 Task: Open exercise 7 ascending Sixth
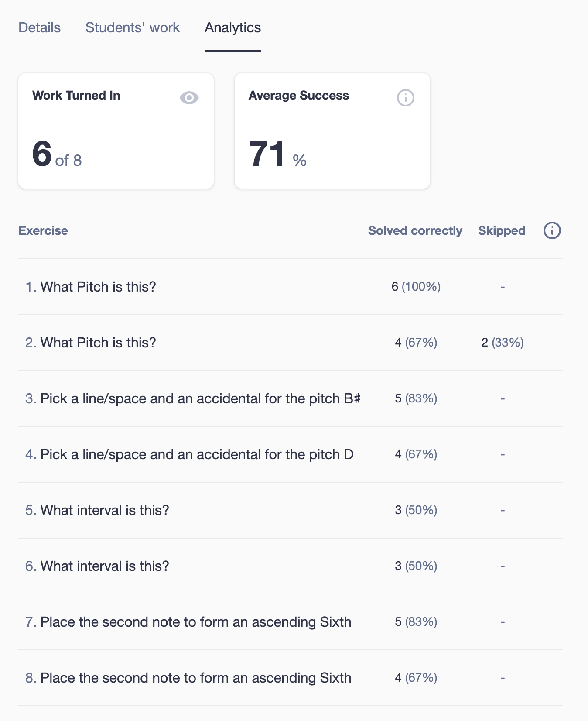(x=291, y=622)
